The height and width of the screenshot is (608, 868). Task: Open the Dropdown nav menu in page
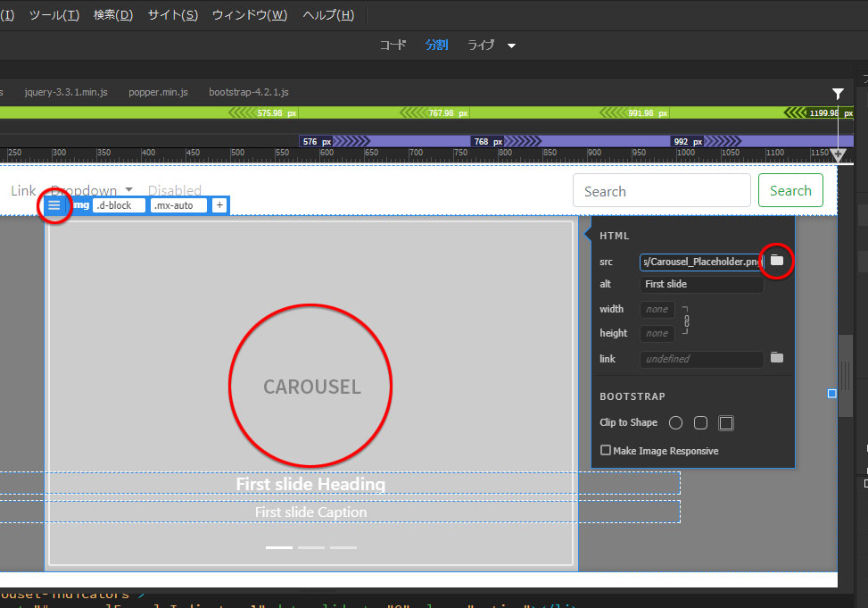click(92, 190)
